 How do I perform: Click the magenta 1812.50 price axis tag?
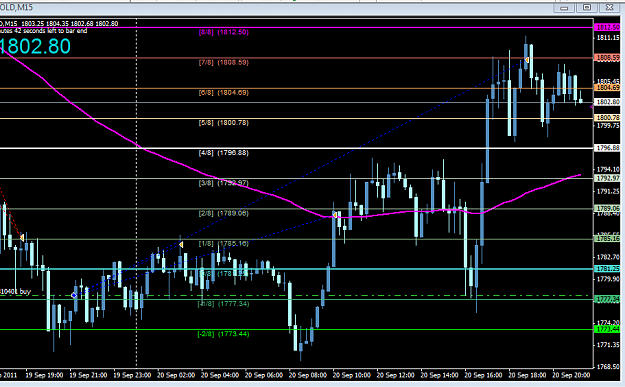click(x=607, y=28)
